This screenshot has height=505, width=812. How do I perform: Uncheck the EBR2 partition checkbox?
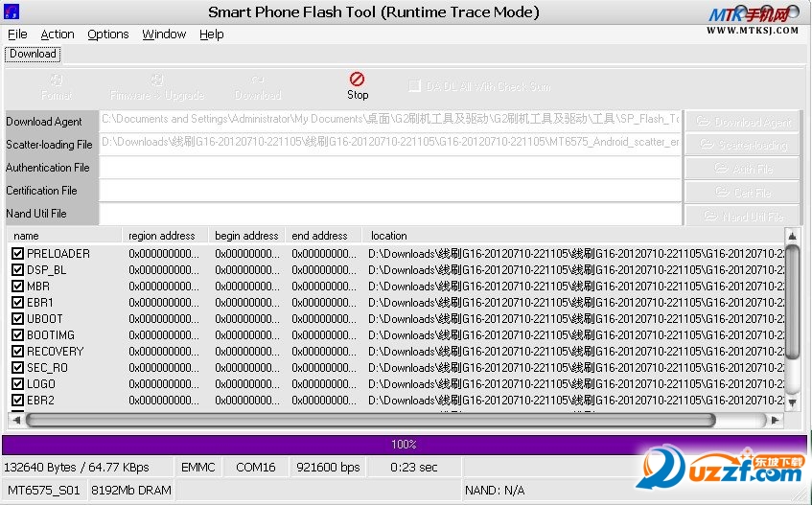coord(17,401)
